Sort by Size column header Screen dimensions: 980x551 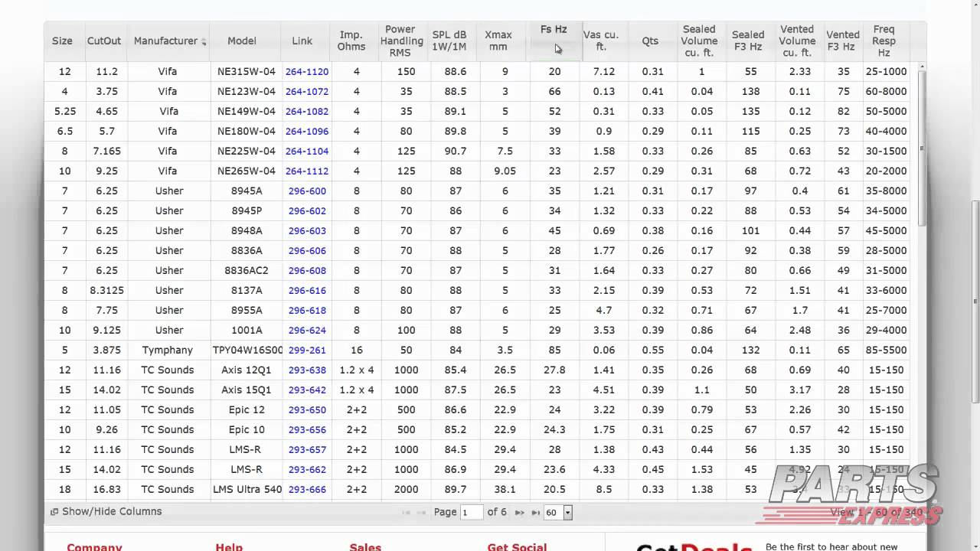click(x=62, y=41)
